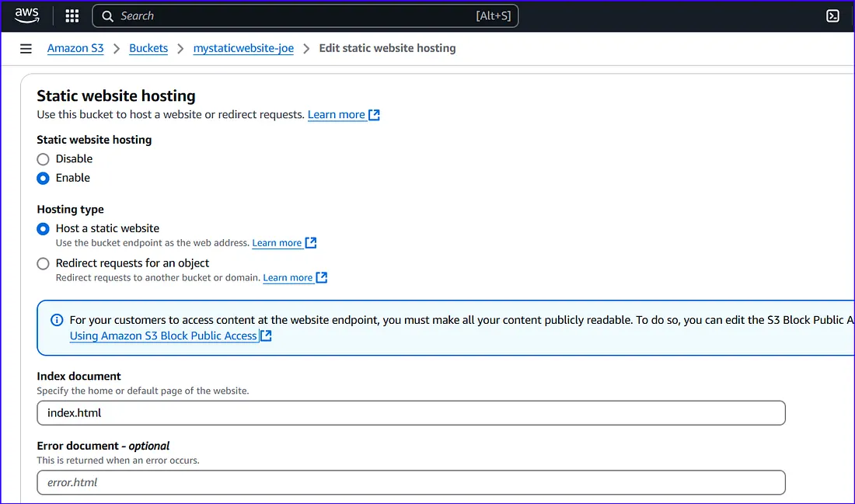Open Using Amazon S3 Block Public Access link
This screenshot has height=504, width=855.
click(170, 335)
